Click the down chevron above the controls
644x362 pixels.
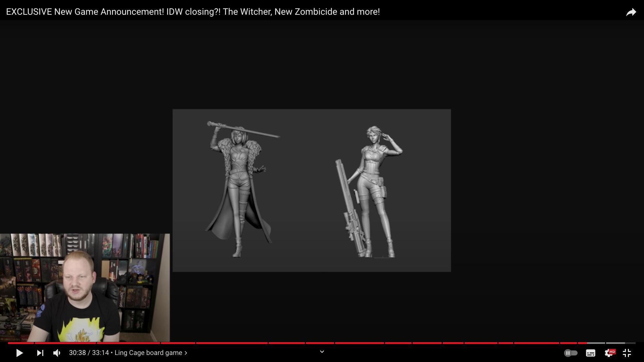tap(322, 352)
